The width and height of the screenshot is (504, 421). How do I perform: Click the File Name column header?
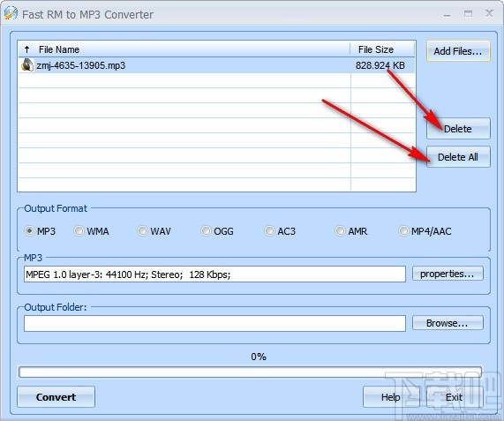point(184,49)
